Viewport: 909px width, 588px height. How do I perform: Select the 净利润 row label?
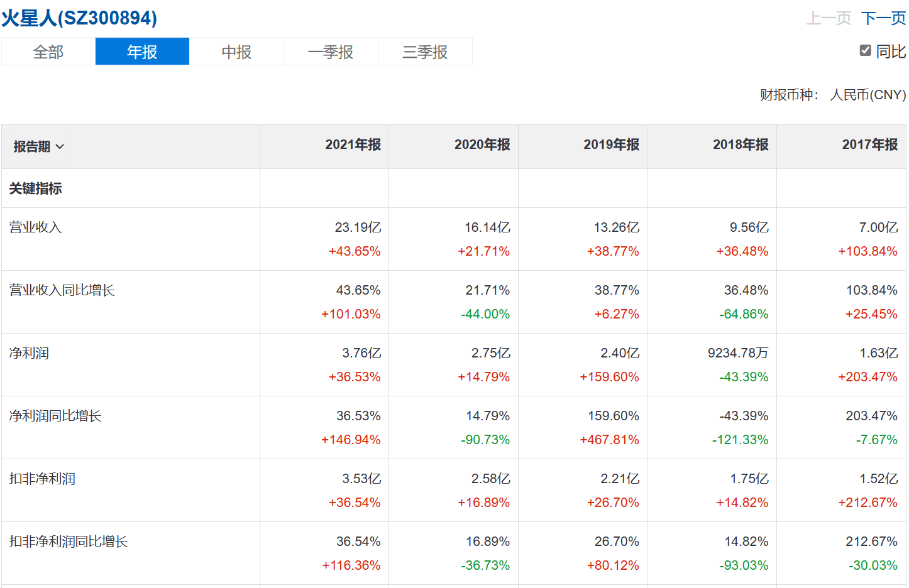pyautogui.click(x=29, y=353)
